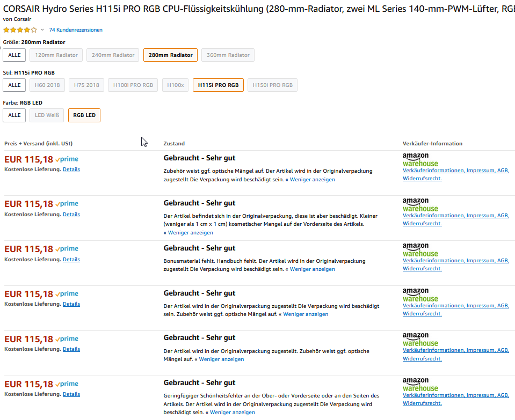Image resolution: width=515 pixels, height=420 pixels.
Task: Expand the rating breakdown chevron
Action: [x=42, y=30]
